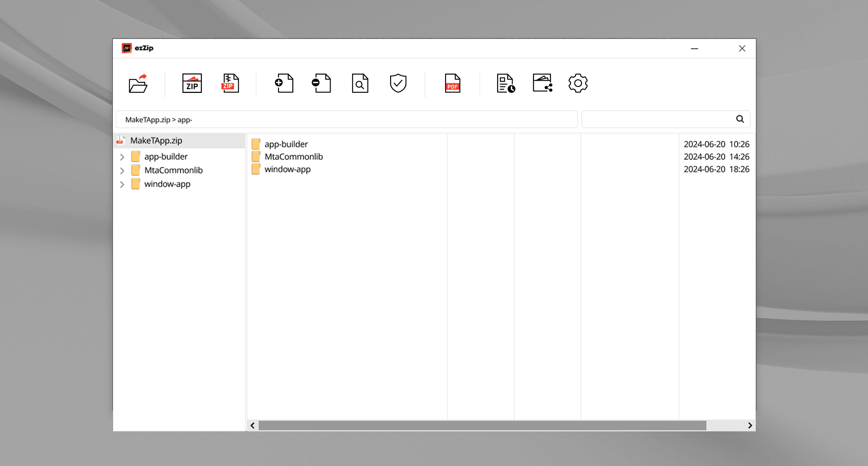Select app-builder row in file list
Image resolution: width=868 pixels, height=466 pixels.
point(500,144)
